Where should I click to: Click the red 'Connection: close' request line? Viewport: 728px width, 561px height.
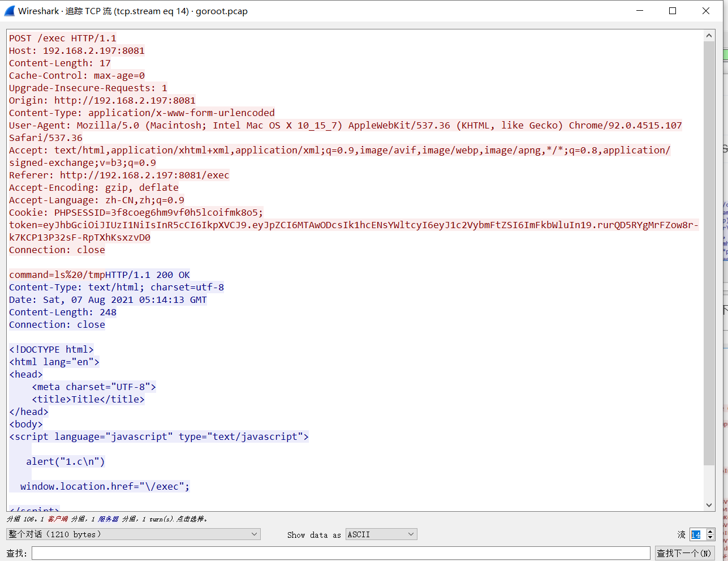tap(57, 250)
